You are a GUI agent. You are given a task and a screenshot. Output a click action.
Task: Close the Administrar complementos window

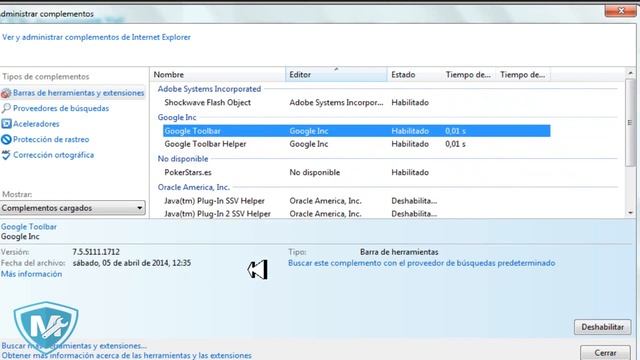[620, 11]
